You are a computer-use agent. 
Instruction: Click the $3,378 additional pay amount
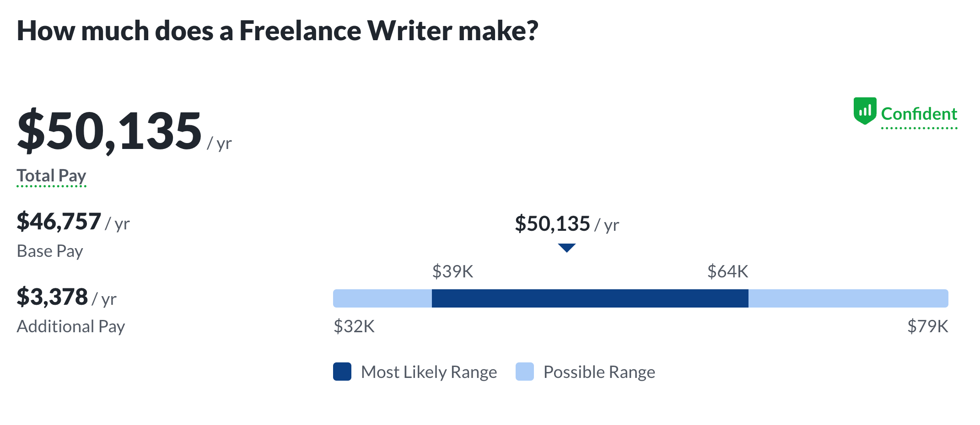[x=52, y=297]
